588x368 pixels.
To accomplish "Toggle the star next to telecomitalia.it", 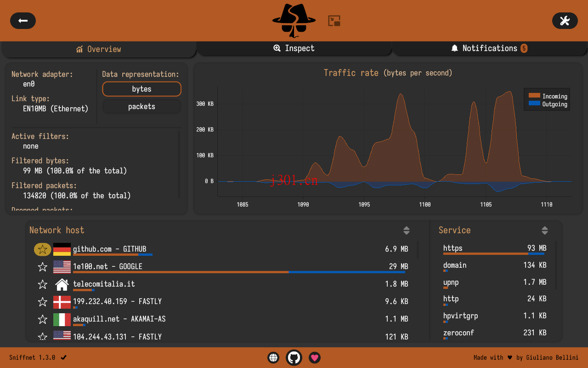I will pyautogui.click(x=42, y=284).
